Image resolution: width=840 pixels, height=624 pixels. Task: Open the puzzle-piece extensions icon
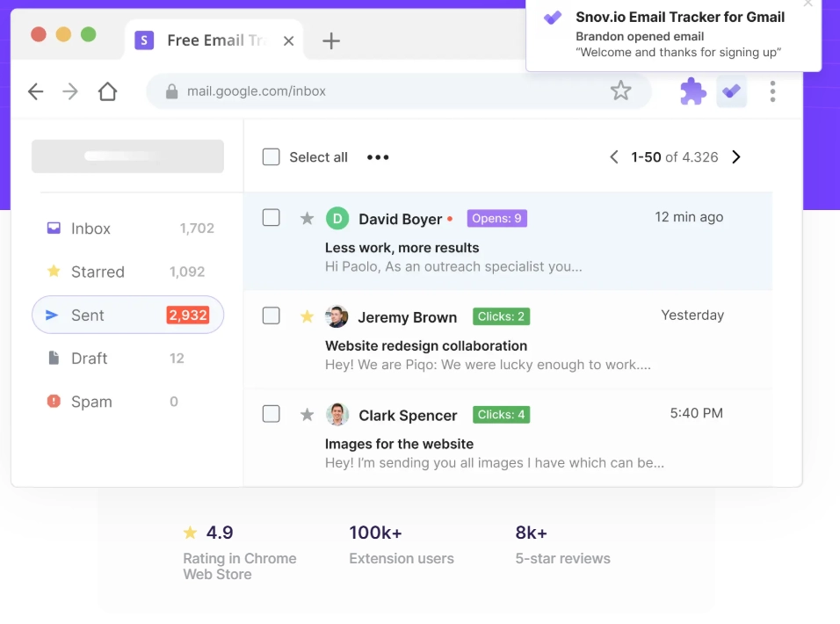(693, 91)
